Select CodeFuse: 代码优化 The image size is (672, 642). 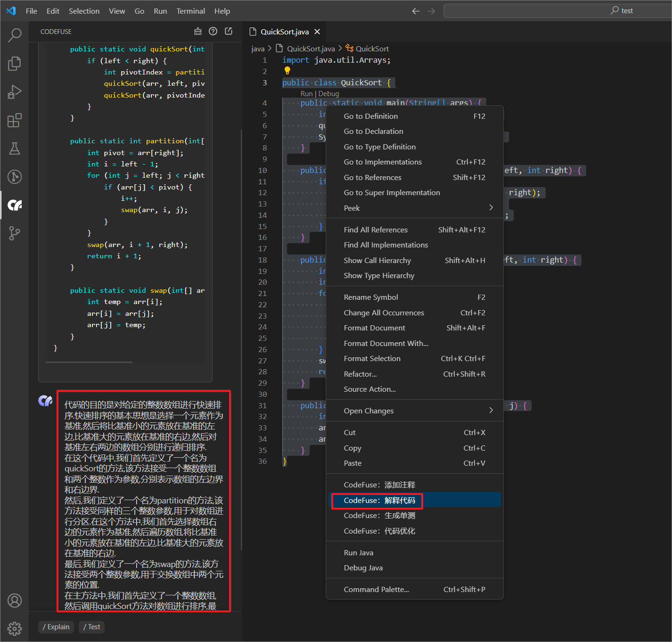[x=415, y=531]
